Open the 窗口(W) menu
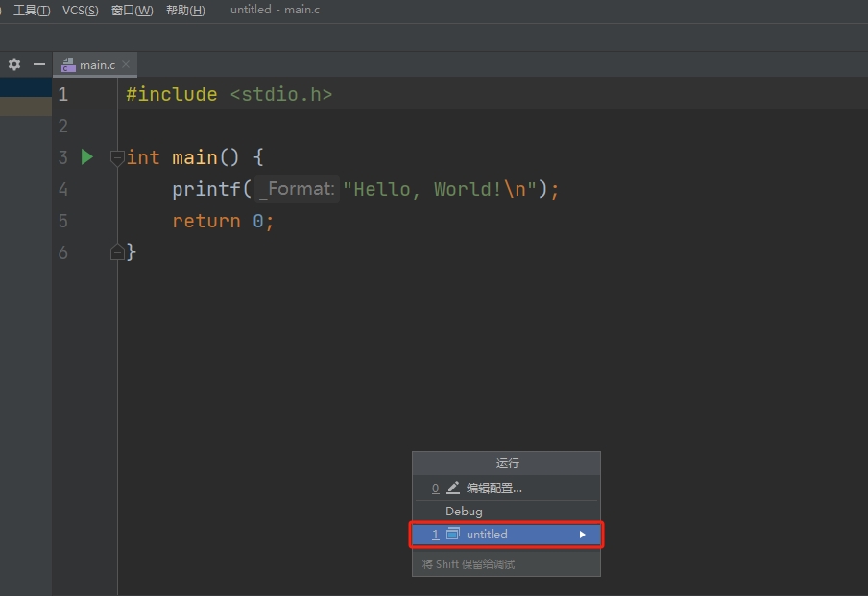 [132, 11]
